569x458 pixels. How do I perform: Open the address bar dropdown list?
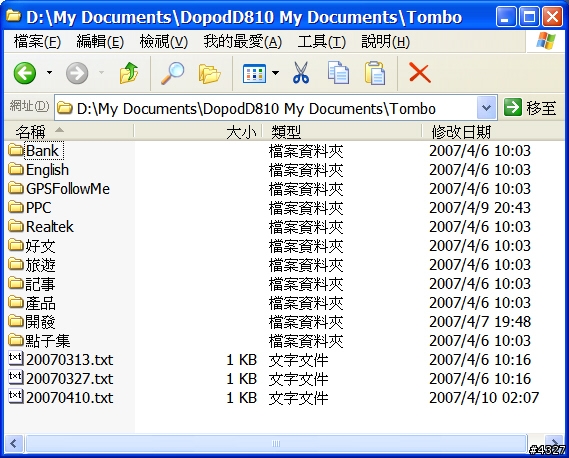(x=486, y=108)
